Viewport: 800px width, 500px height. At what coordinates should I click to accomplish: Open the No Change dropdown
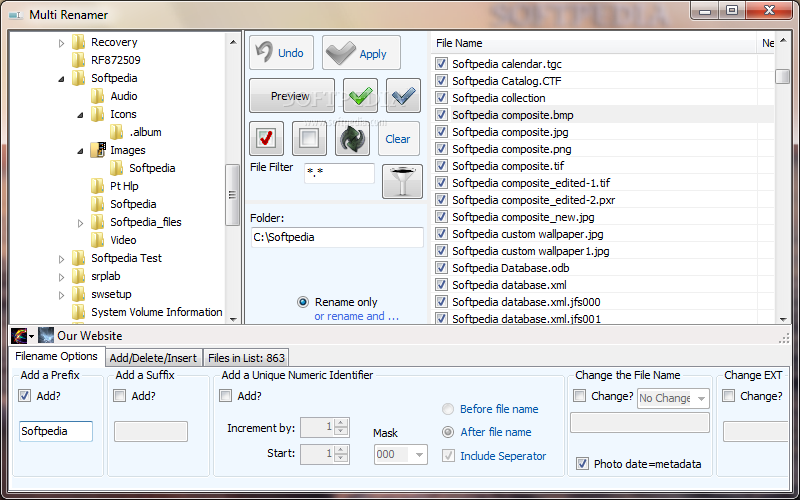pos(702,398)
